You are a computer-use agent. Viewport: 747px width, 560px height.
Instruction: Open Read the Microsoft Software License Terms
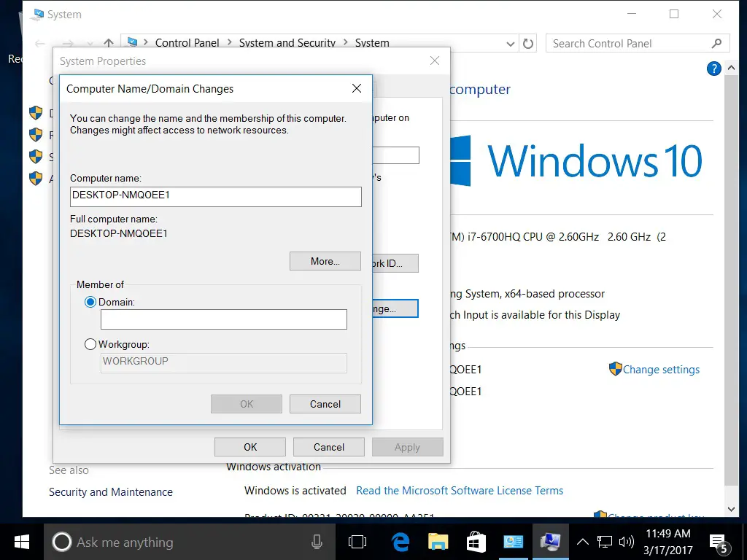click(x=460, y=491)
